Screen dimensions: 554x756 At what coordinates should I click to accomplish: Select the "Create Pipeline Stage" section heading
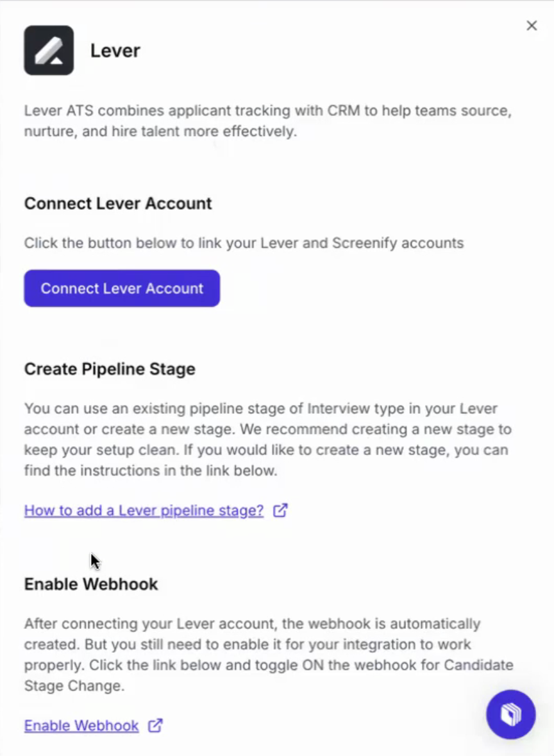[110, 369]
